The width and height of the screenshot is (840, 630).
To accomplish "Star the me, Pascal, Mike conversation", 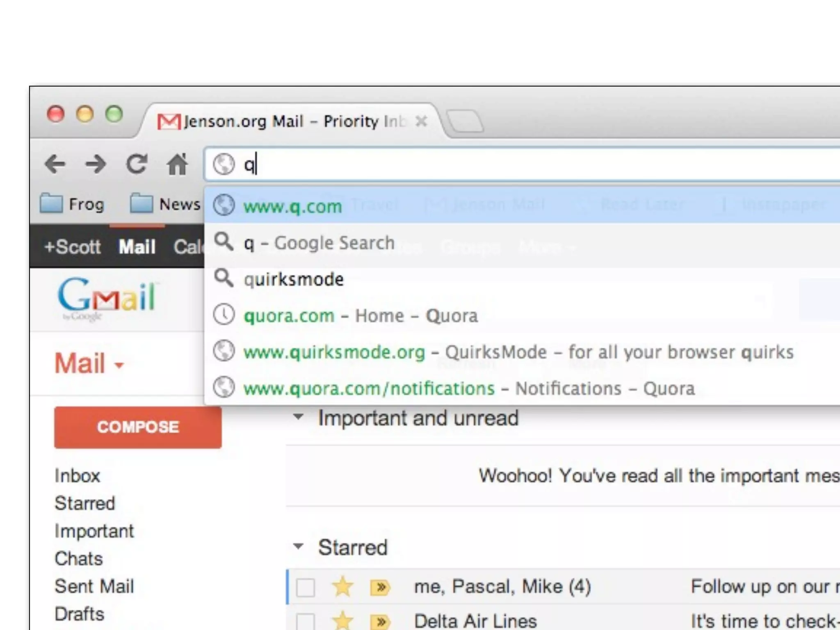I will (342, 587).
